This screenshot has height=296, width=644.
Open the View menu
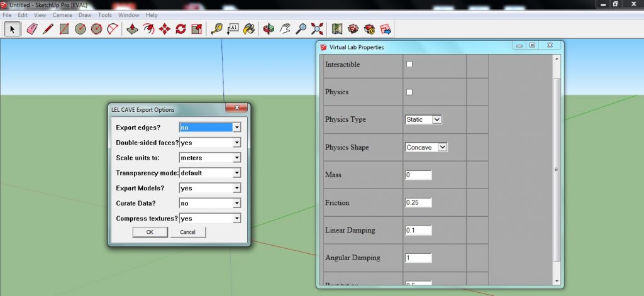pos(40,15)
